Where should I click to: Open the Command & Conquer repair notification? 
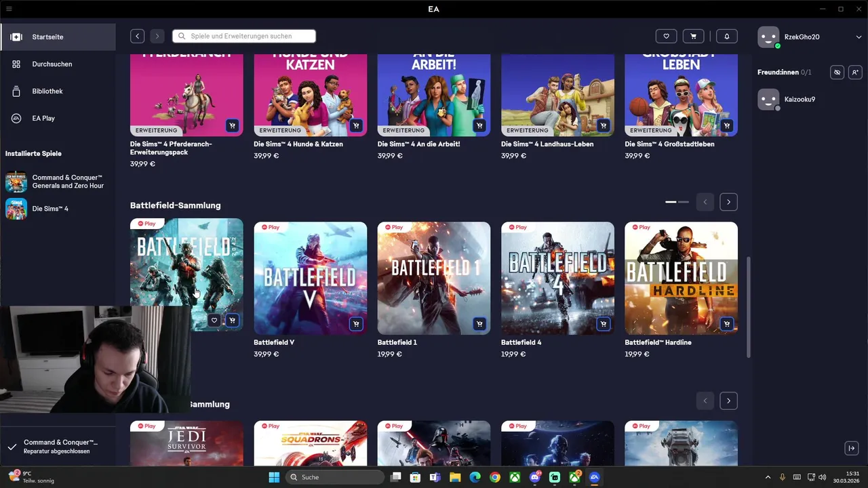coord(58,447)
